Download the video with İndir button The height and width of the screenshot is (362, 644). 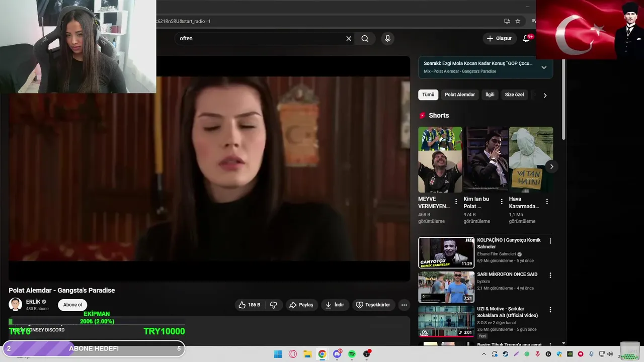coord(335,305)
